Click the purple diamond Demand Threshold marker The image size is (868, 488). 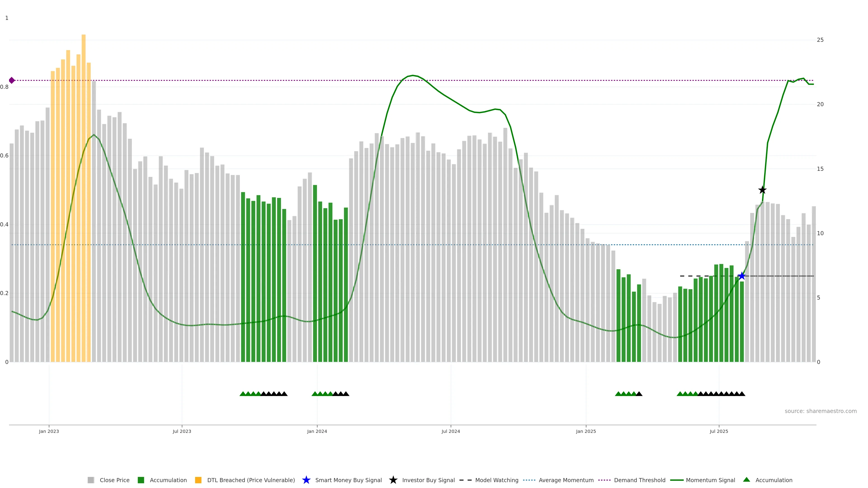coord(12,80)
